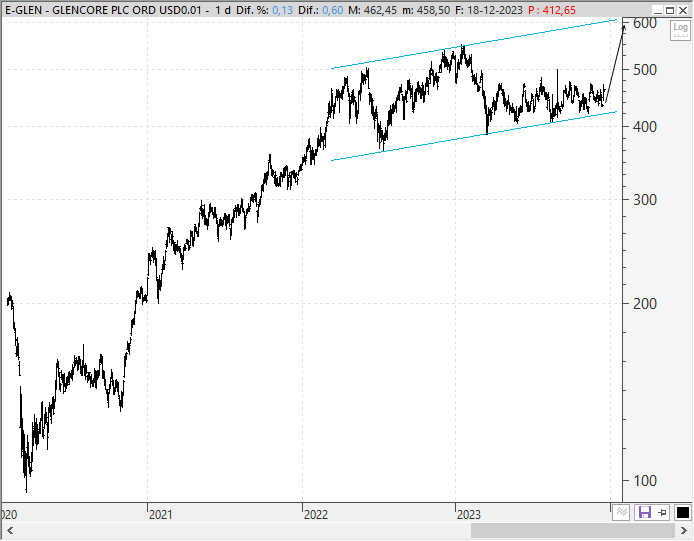This screenshot has width=694, height=541.
Task: Click the maximum value 462,45
Action: pos(378,10)
